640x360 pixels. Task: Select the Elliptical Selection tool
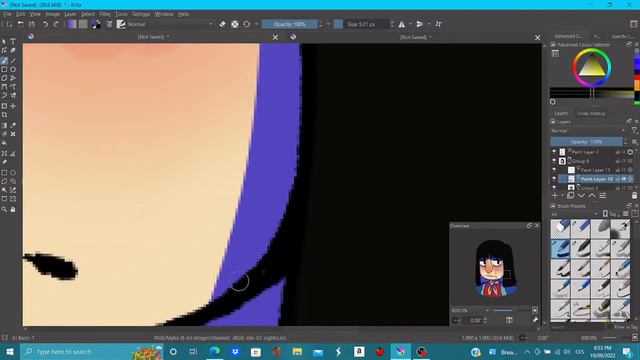click(x=13, y=173)
